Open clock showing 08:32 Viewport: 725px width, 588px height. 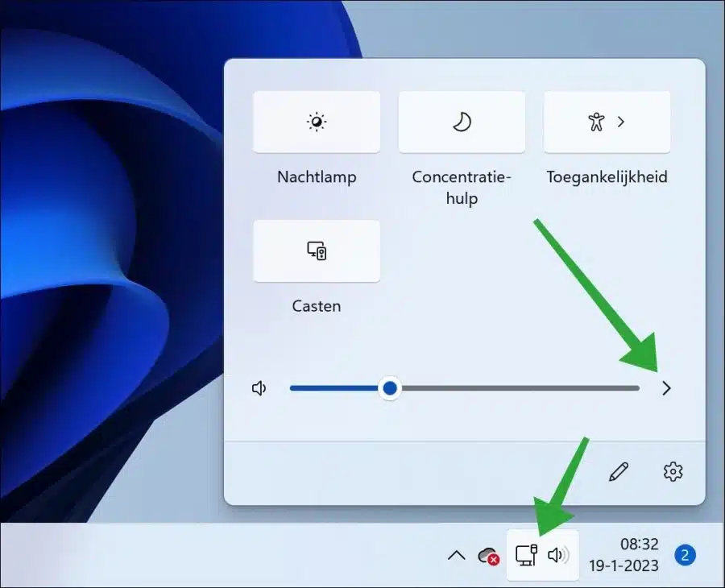click(640, 544)
